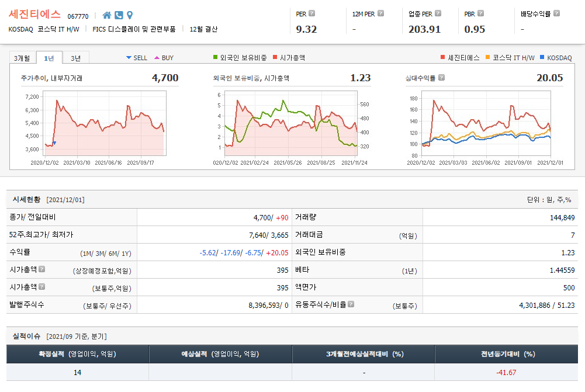The width and height of the screenshot is (585, 392).
Task: Click the PER value 9.32
Action: click(306, 29)
